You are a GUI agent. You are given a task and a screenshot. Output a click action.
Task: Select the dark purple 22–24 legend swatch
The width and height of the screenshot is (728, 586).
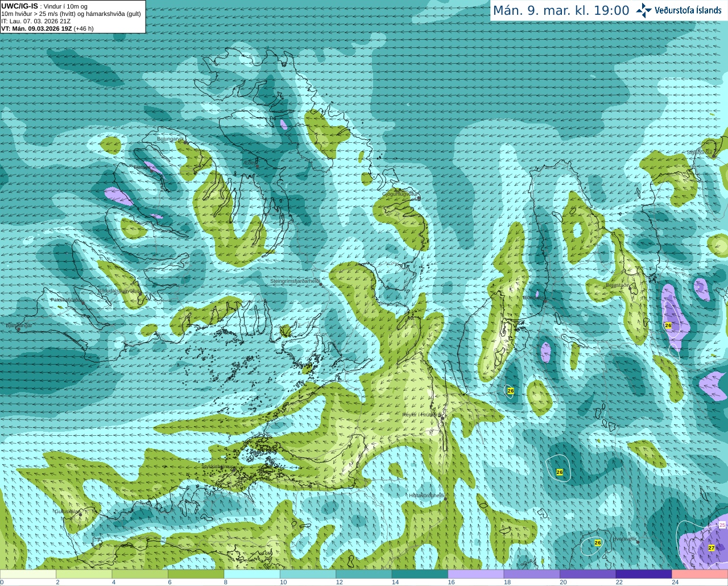[643, 574]
